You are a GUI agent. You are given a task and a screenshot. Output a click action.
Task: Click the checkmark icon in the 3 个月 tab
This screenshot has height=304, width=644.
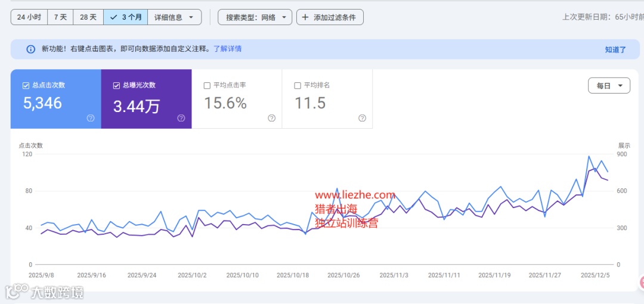[114, 18]
